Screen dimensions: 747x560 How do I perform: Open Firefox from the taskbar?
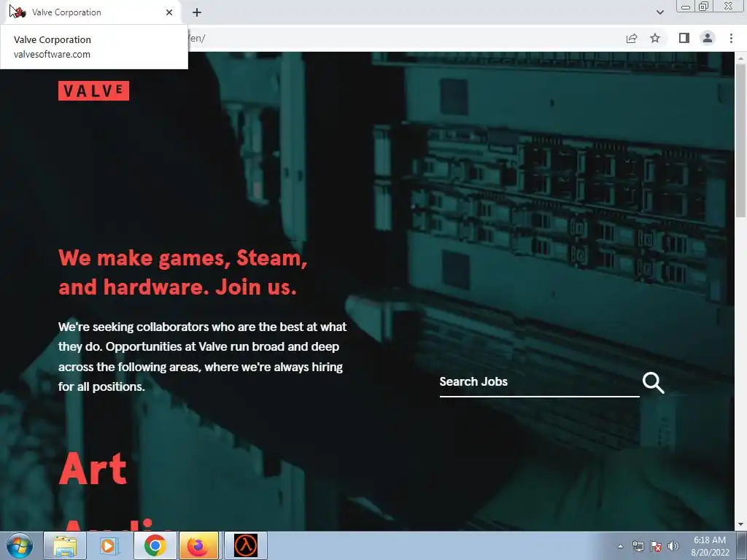click(x=198, y=545)
